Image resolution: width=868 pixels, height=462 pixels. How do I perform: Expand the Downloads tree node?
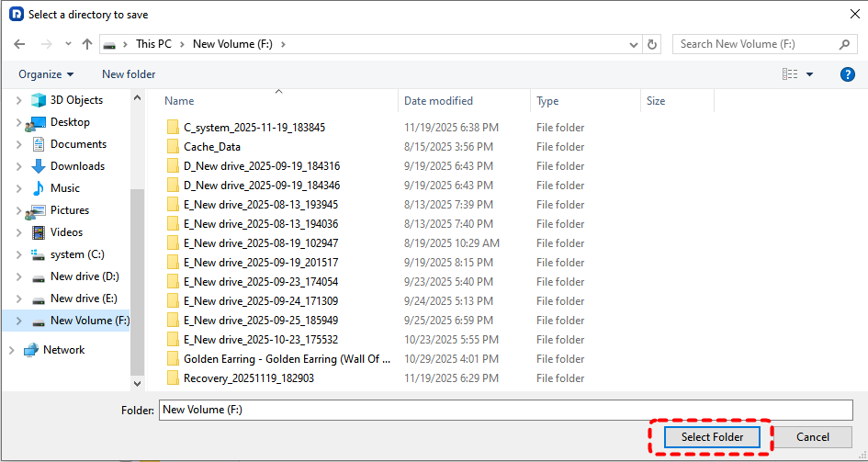point(18,166)
